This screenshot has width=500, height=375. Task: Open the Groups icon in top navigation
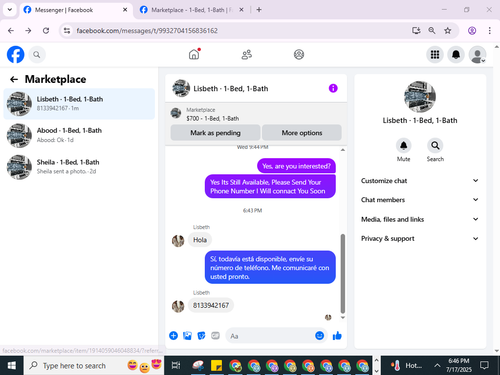click(x=299, y=54)
